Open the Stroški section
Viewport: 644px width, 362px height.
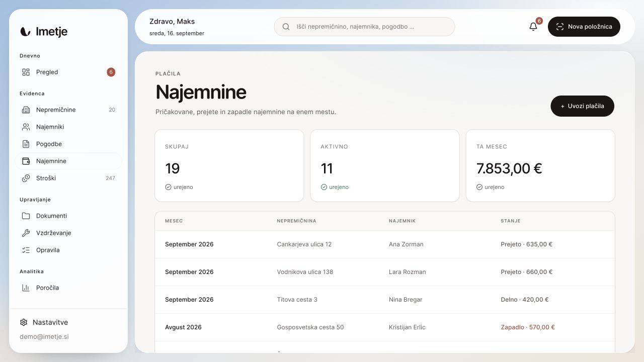68,178
